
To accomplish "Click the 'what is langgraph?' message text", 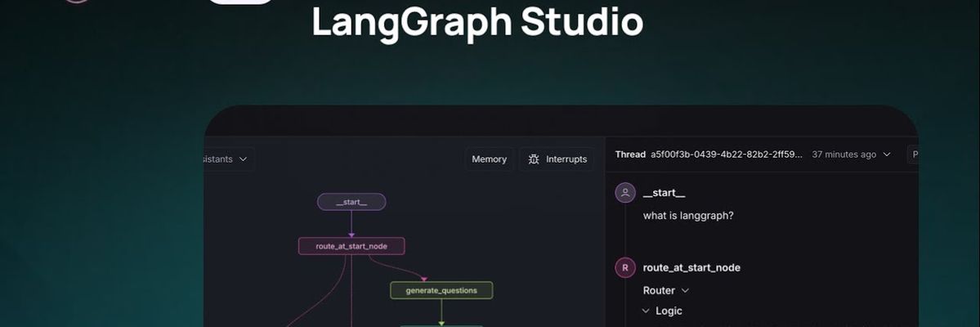I will pos(688,216).
